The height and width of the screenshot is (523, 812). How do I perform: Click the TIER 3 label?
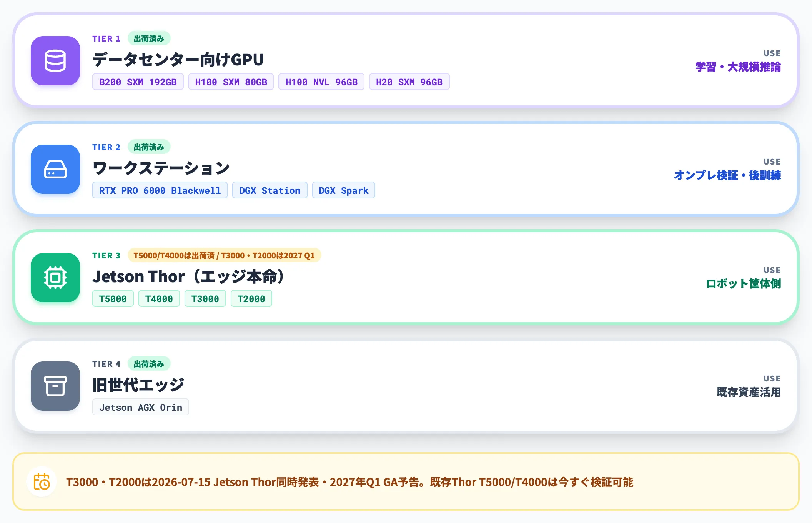pyautogui.click(x=106, y=255)
